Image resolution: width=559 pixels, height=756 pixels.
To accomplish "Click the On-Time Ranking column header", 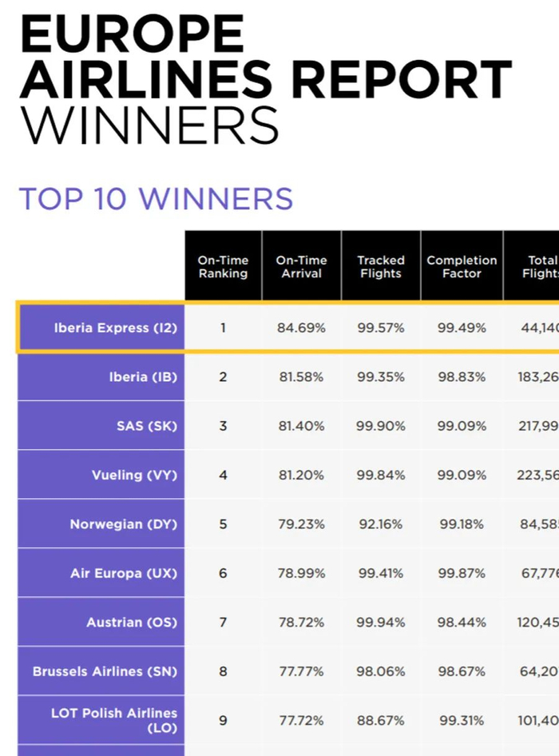I will pos(223,267).
